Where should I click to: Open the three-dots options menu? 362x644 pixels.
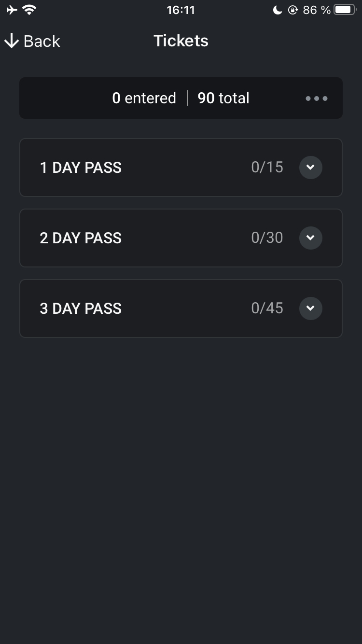coord(317,98)
